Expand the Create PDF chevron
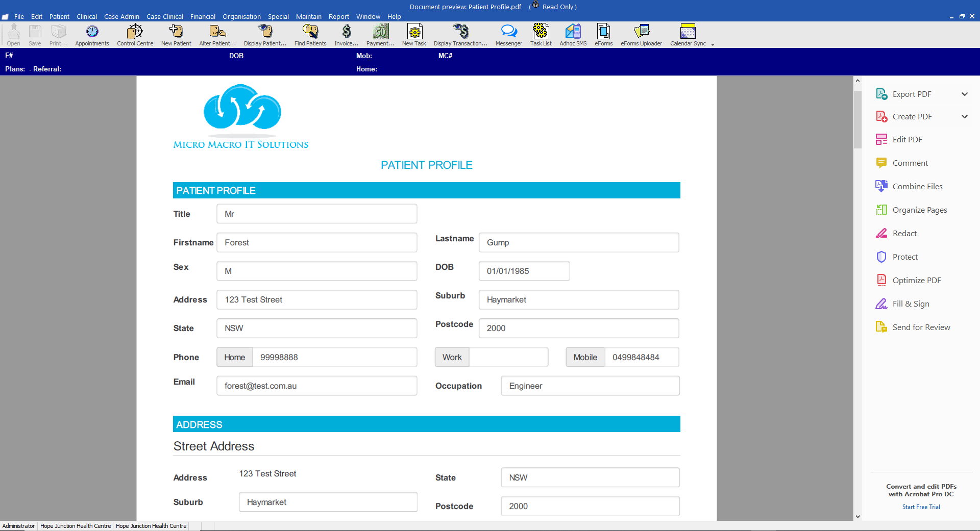980x531 pixels. (x=965, y=116)
